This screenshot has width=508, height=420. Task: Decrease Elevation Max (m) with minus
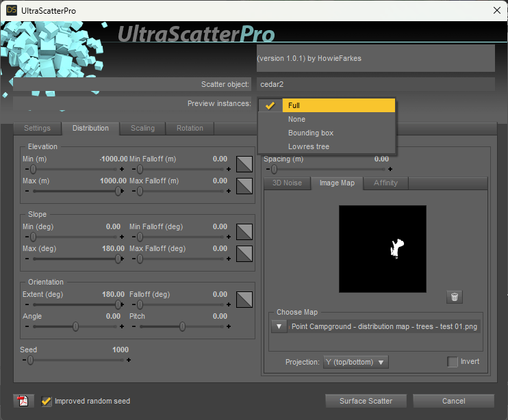click(x=27, y=191)
